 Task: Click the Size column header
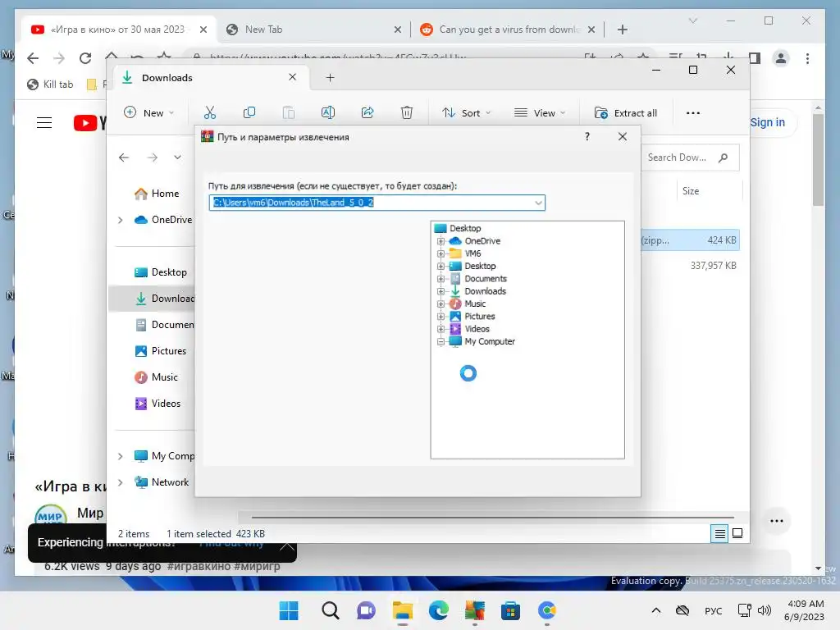pyautogui.click(x=691, y=190)
